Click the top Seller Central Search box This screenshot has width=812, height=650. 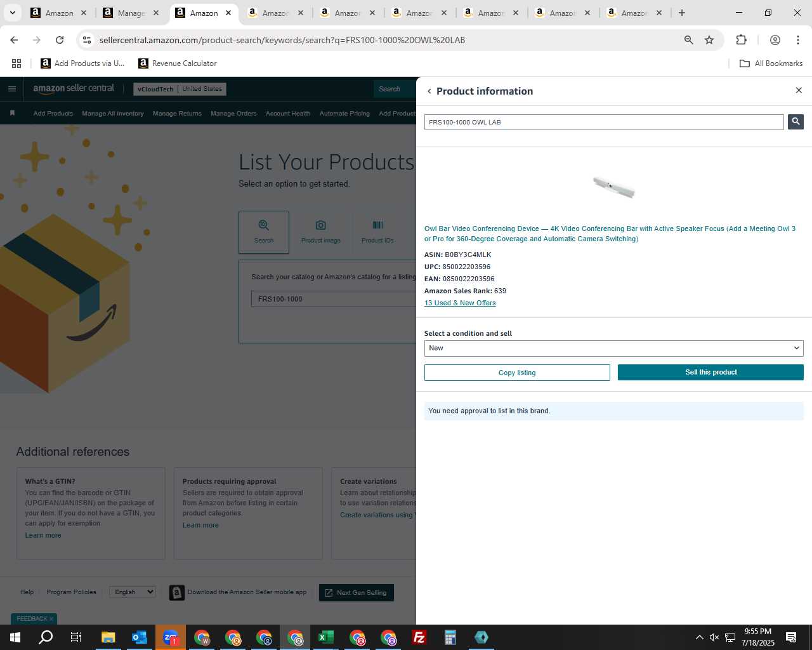point(395,89)
